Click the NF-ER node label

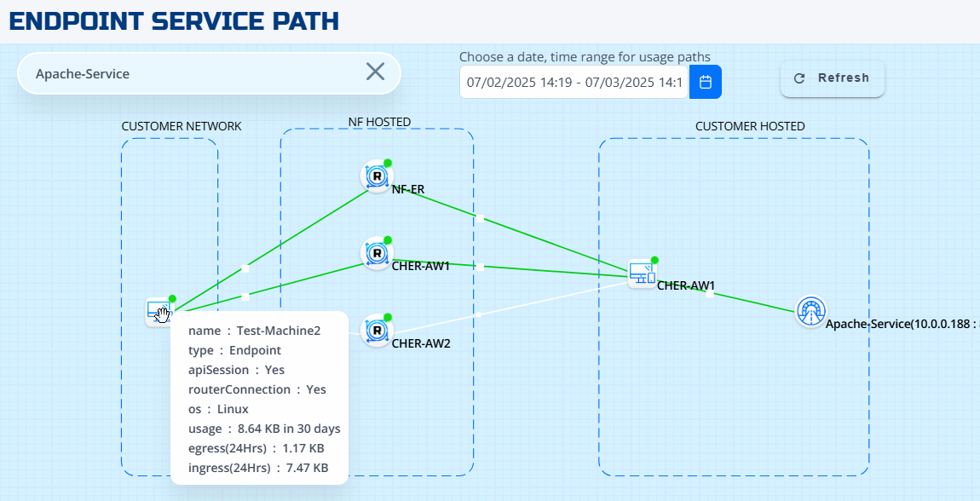409,189
